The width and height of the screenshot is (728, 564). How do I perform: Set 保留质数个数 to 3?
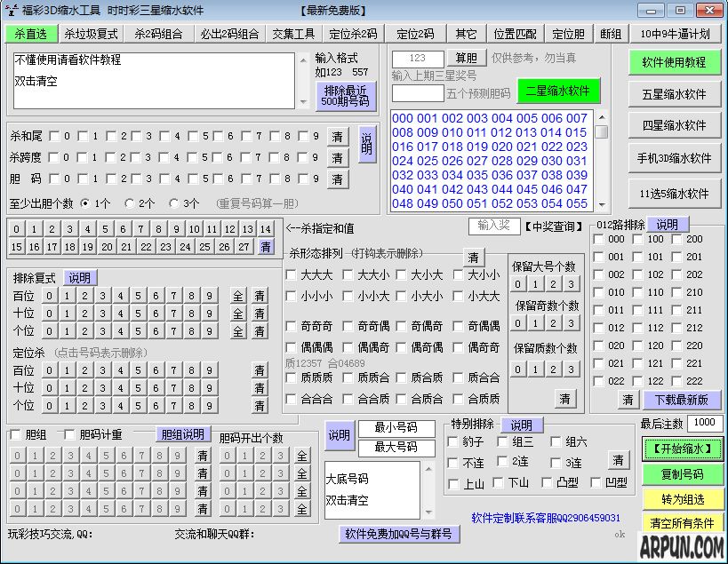pos(571,369)
